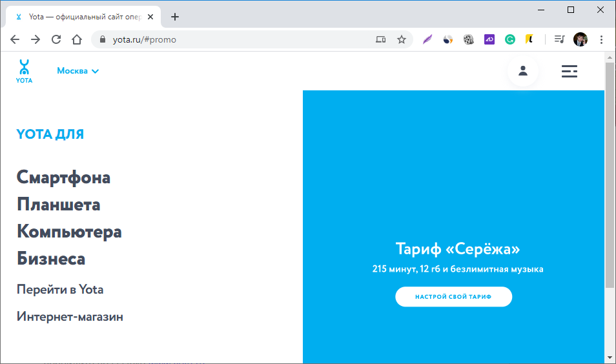
Task: Click the cast/device icon in address bar
Action: click(x=381, y=39)
